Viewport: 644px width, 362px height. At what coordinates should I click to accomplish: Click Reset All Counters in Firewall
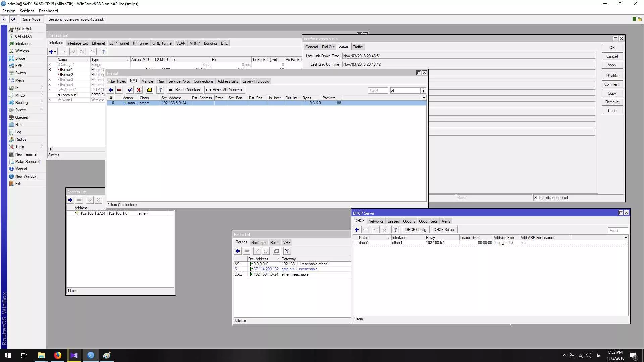[224, 90]
